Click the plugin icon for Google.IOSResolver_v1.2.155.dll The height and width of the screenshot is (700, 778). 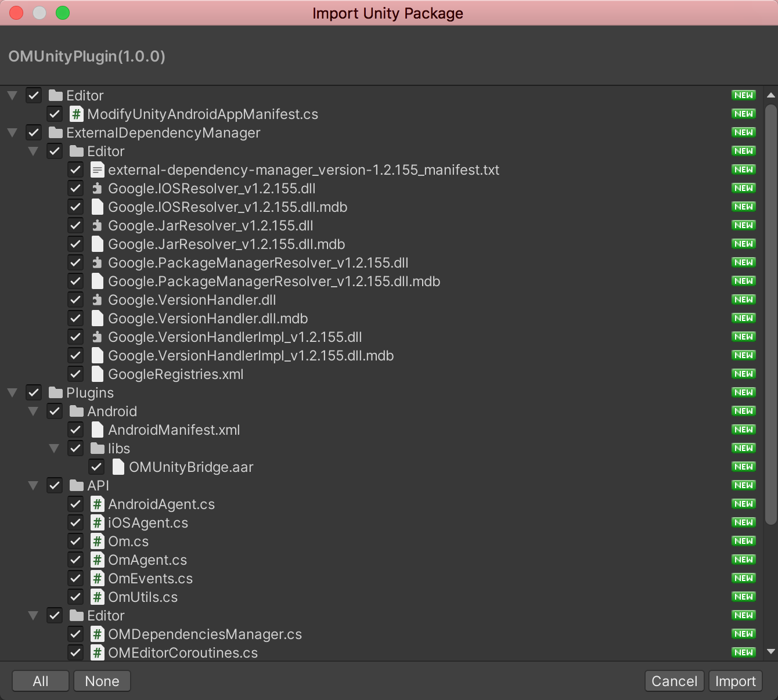(x=98, y=189)
